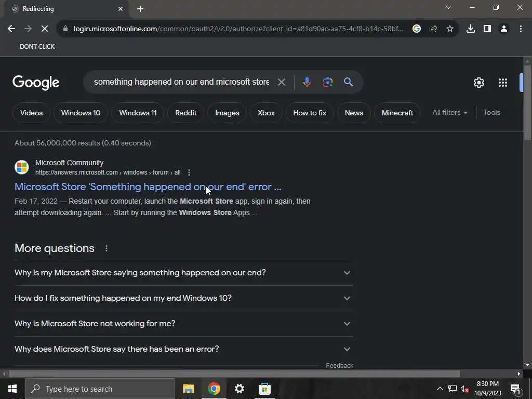Click the answers.microsoft.com URL breadcrumb
This screenshot has width=532, height=399.
pyautogui.click(x=108, y=172)
